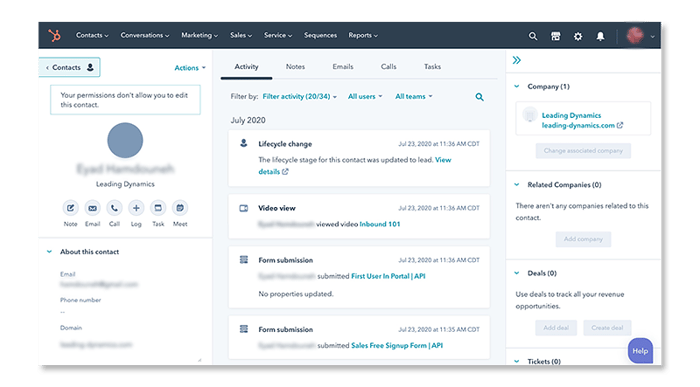Click the Lifecycle change person icon
The image size is (700, 387).
244,143
